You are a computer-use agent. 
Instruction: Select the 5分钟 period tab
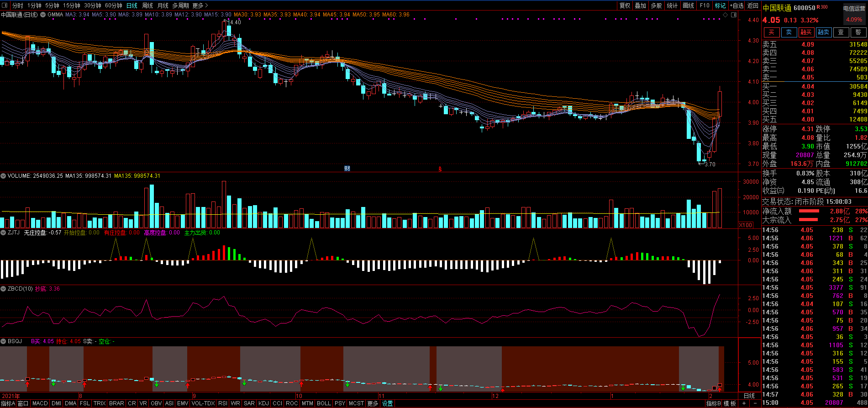[52, 5]
